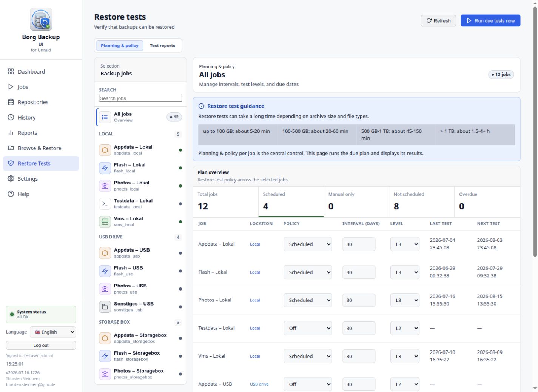This screenshot has width=538, height=392.
Task: Click the Appdata – Lokal hexagon icon
Action: click(105, 150)
